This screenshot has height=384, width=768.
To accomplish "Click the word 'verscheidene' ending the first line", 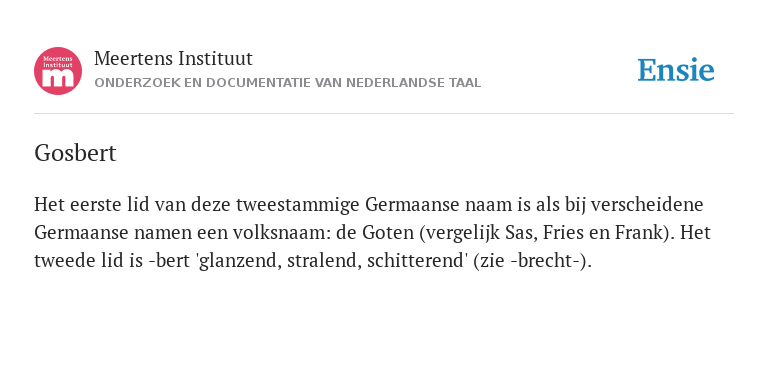I will click(x=647, y=205).
